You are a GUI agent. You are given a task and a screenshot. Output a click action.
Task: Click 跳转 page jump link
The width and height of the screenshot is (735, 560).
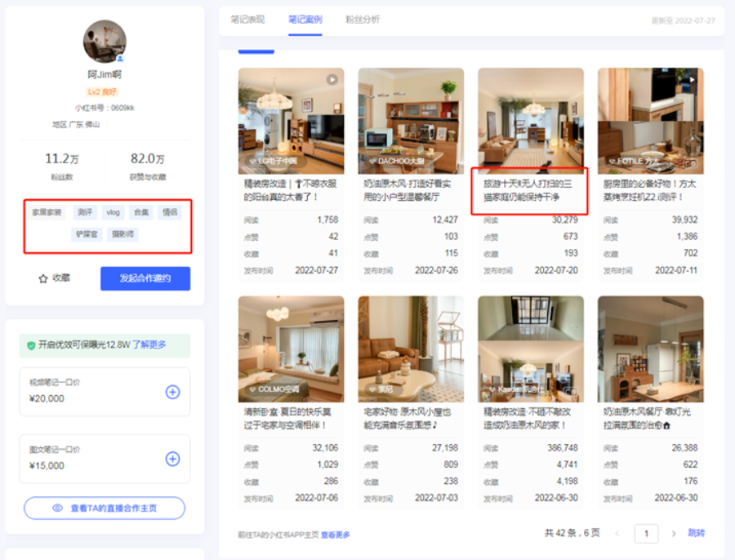click(696, 533)
